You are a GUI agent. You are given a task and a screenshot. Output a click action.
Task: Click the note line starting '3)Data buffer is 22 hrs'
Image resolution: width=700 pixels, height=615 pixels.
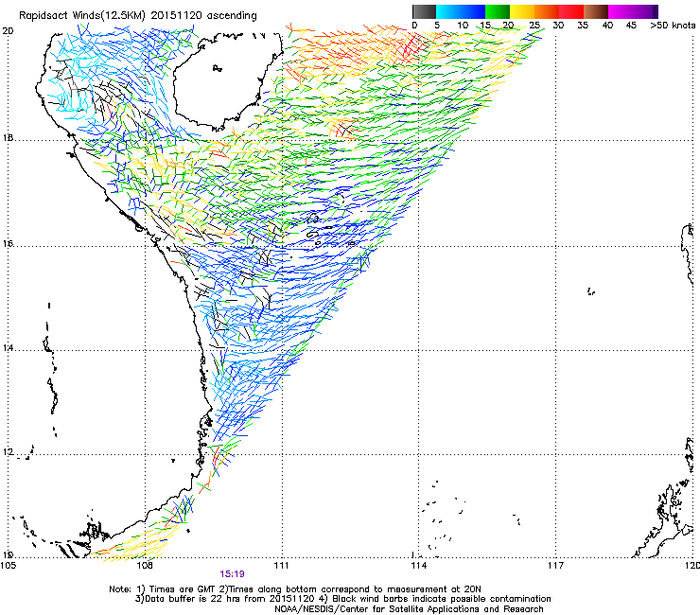click(x=342, y=599)
